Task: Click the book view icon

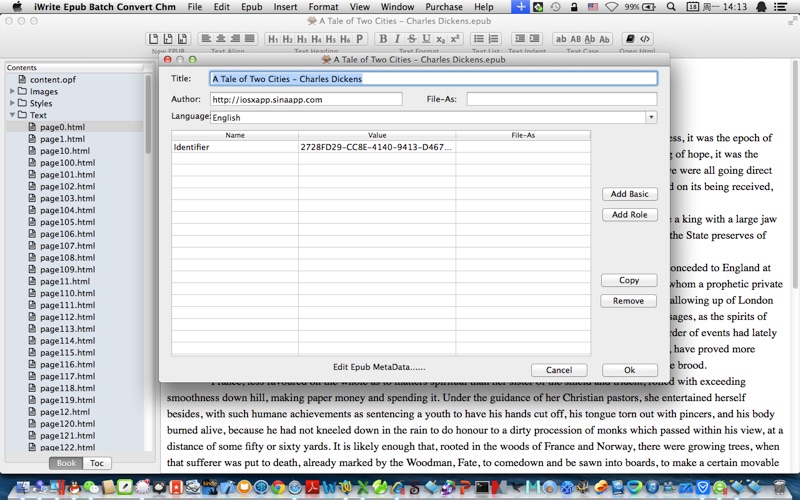Action: (630, 39)
